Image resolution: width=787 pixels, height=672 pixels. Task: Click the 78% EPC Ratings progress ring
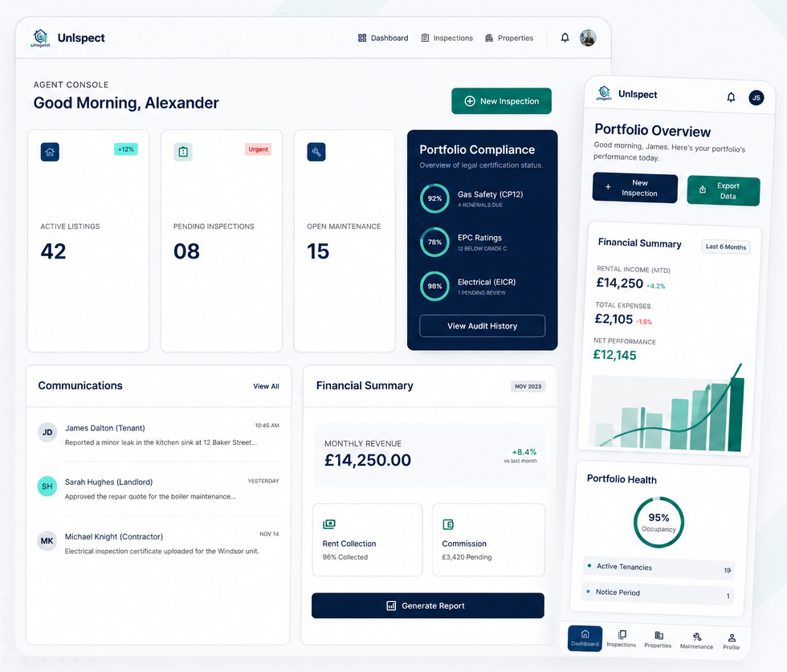coord(434,242)
